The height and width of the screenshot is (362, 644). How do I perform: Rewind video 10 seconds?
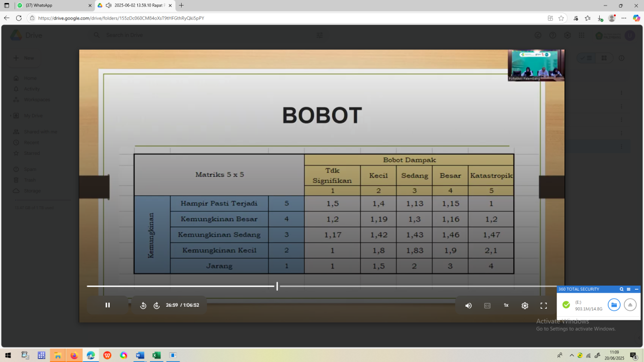pyautogui.click(x=143, y=306)
